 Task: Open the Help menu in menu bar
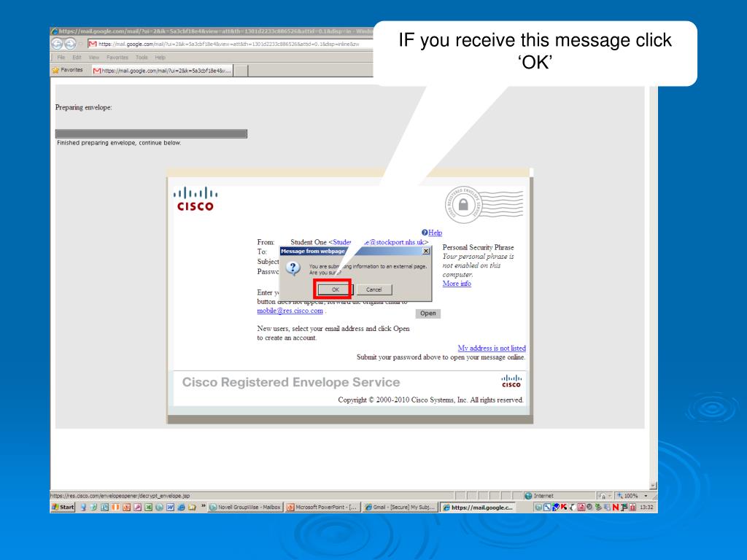point(160,57)
